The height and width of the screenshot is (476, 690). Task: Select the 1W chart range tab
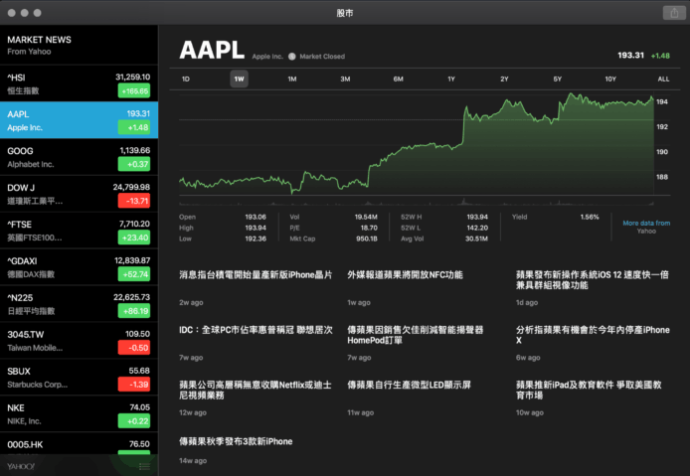pyautogui.click(x=239, y=79)
